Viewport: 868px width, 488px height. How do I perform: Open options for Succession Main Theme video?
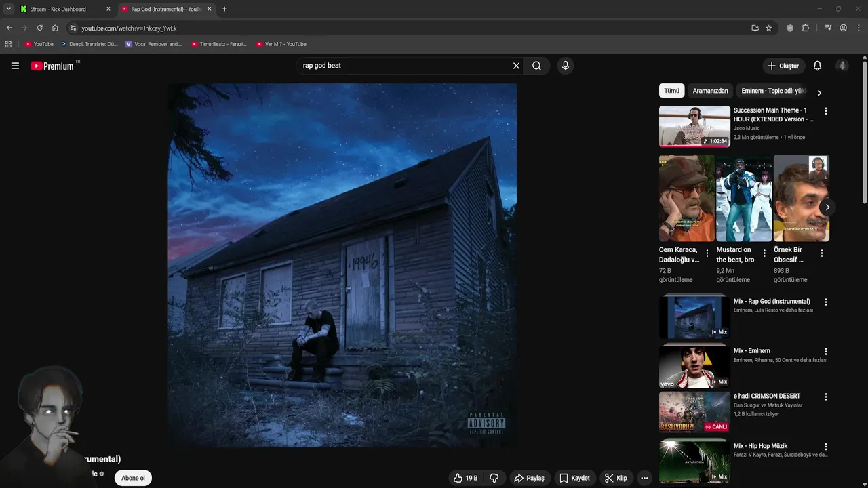[x=825, y=111]
